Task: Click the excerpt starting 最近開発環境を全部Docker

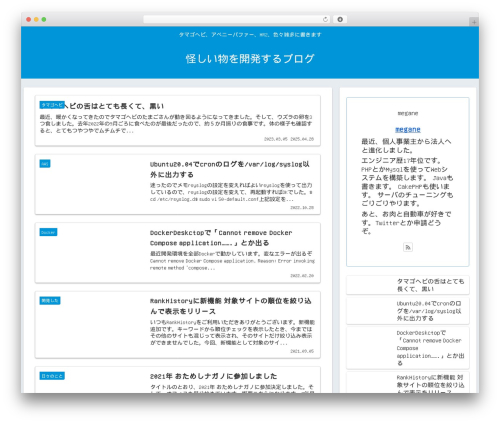Action: 232,260
